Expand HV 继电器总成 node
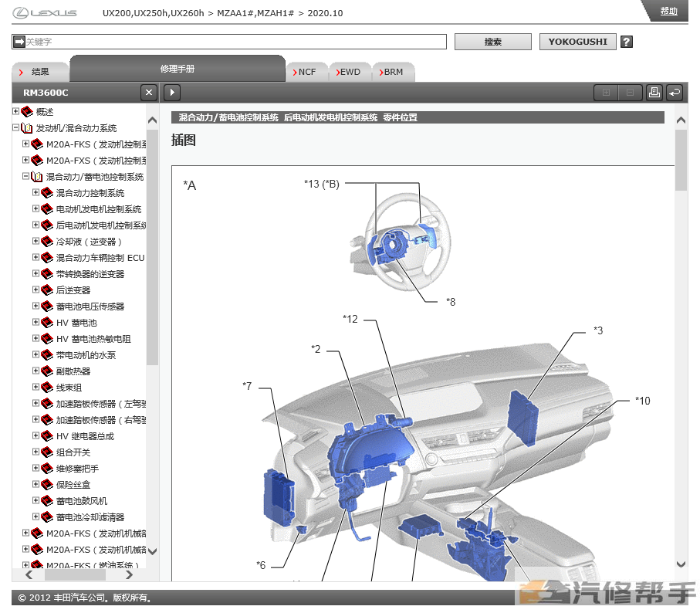Viewport: 700px width, 613px height. [x=36, y=435]
